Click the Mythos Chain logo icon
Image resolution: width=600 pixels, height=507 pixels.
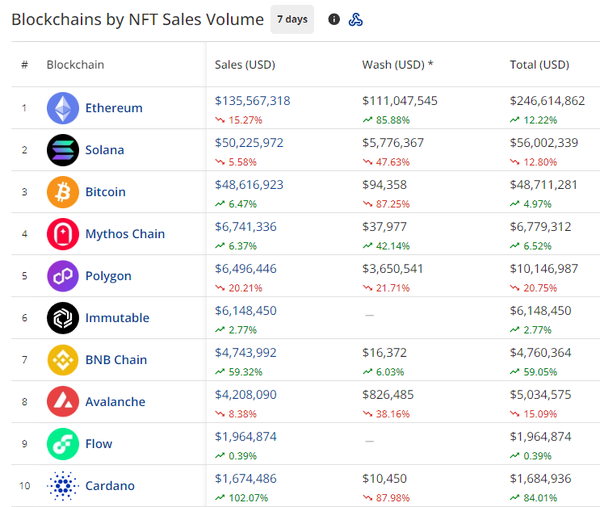point(63,234)
